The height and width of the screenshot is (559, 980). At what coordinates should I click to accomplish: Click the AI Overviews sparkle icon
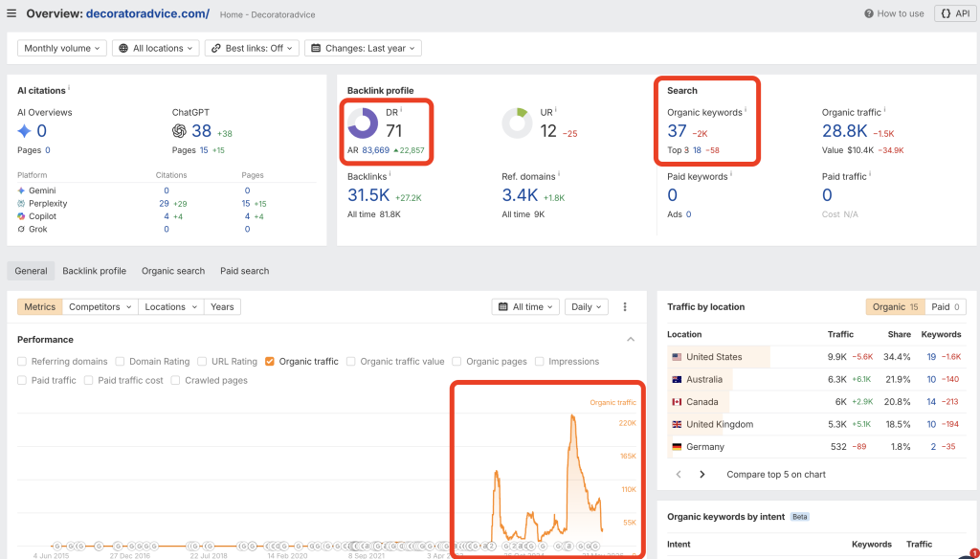pyautogui.click(x=24, y=131)
